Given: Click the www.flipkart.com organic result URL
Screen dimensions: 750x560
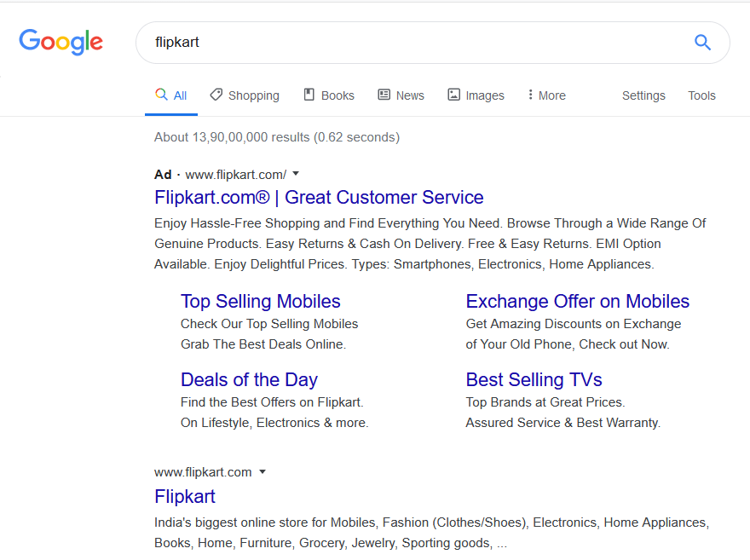Looking at the screenshot, I should point(203,472).
